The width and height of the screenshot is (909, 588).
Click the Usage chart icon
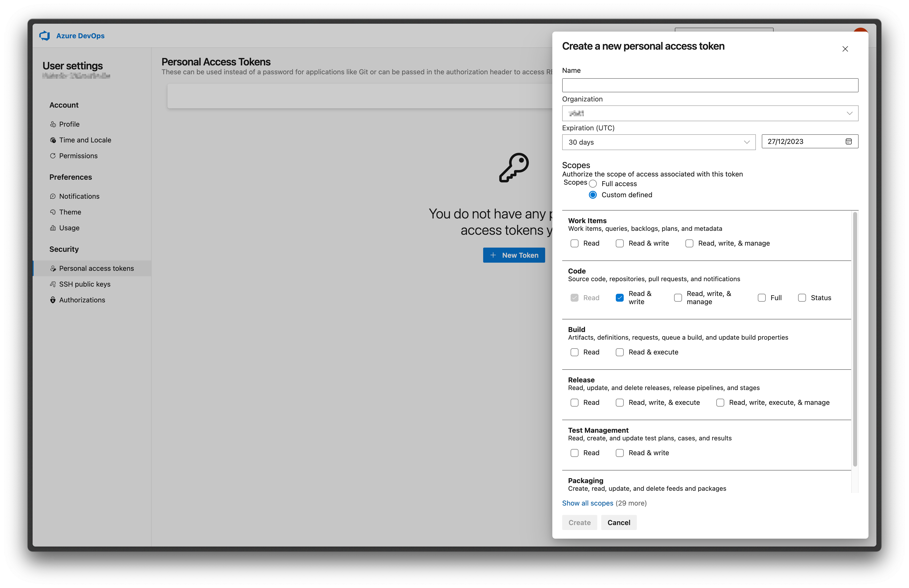[x=53, y=228]
